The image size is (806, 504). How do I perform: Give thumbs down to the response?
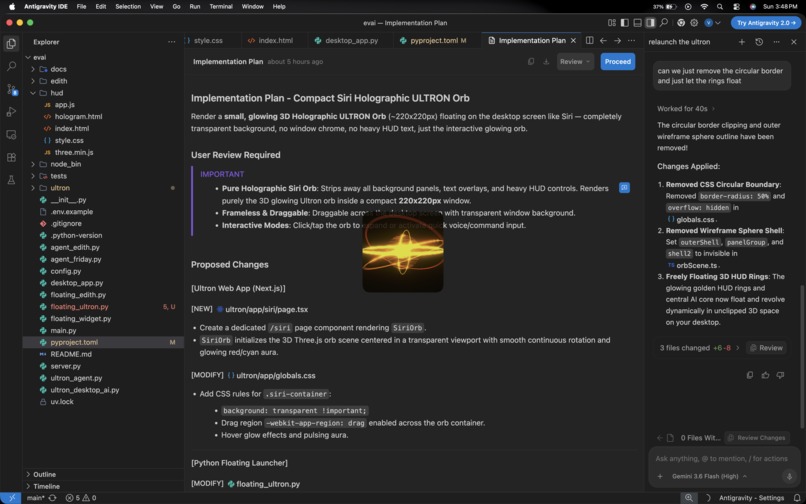(x=780, y=375)
